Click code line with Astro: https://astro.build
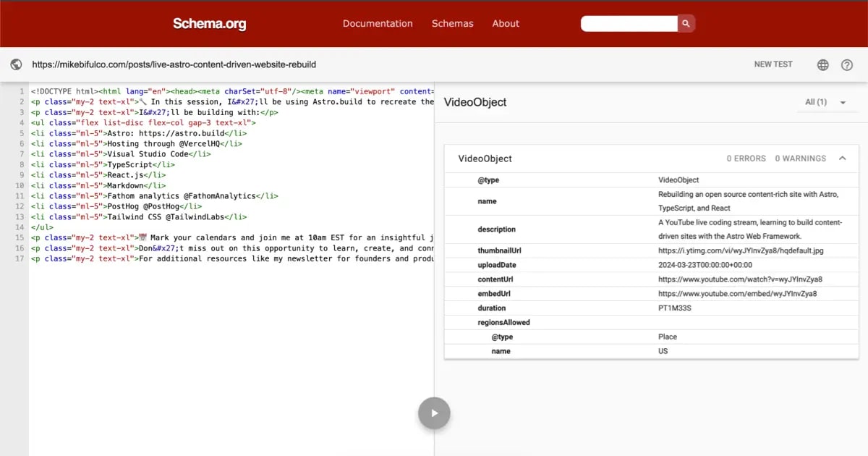 (x=139, y=133)
